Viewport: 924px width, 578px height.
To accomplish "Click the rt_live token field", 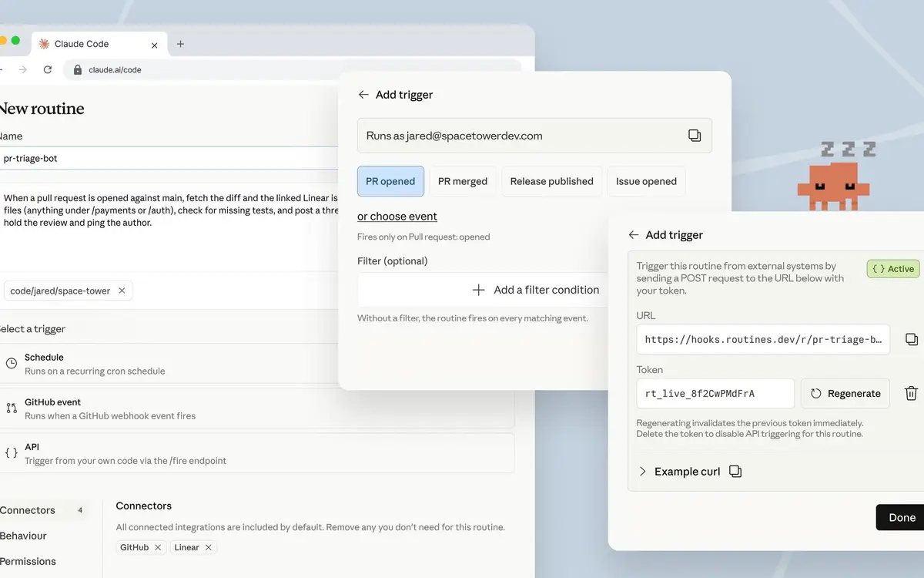I will 715,393.
